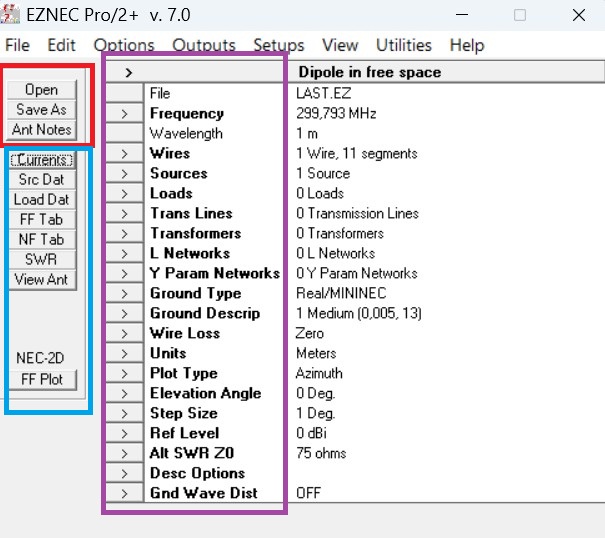Screen dimensions: 605x538
Task: Show the Currents output
Action: pos(41,160)
